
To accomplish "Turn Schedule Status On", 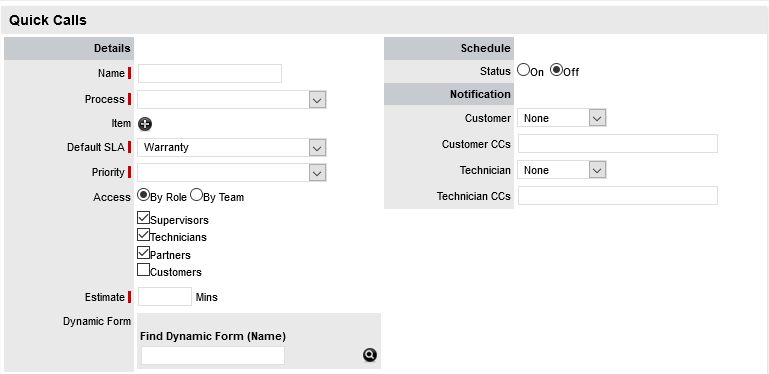I will pyautogui.click(x=523, y=70).
